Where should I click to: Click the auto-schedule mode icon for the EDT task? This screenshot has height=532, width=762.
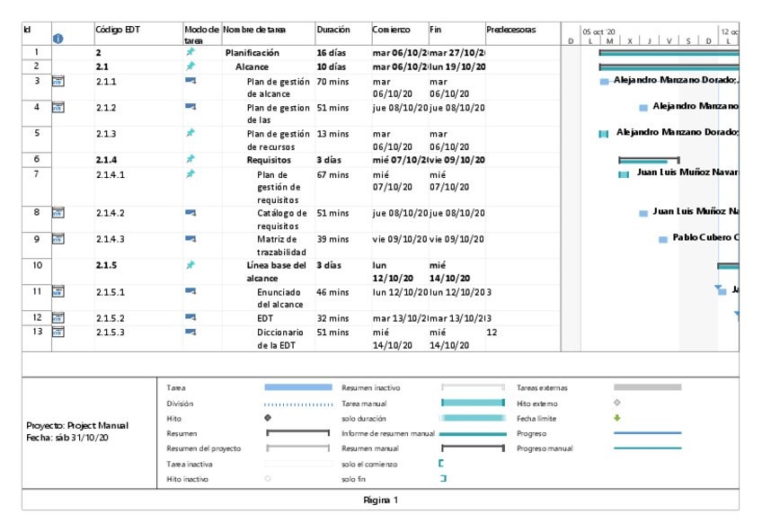[190, 317]
